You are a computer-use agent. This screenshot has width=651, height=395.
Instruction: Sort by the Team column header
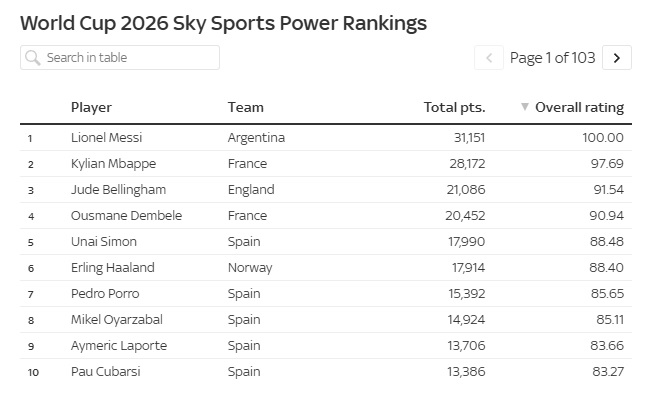tap(245, 107)
